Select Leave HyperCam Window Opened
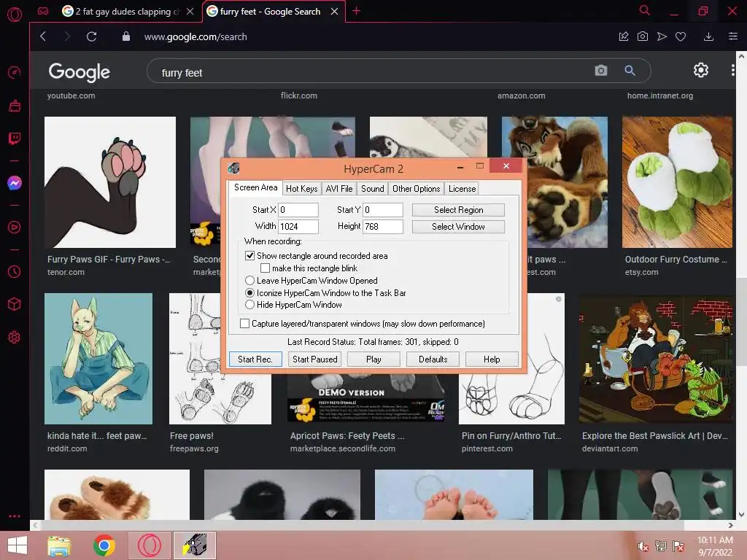Screen dimensions: 747x560 click(249, 281)
